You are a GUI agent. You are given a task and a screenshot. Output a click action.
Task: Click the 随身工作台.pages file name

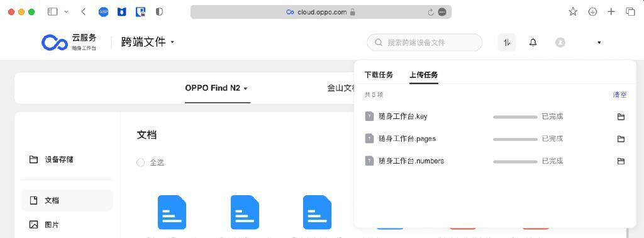(407, 139)
